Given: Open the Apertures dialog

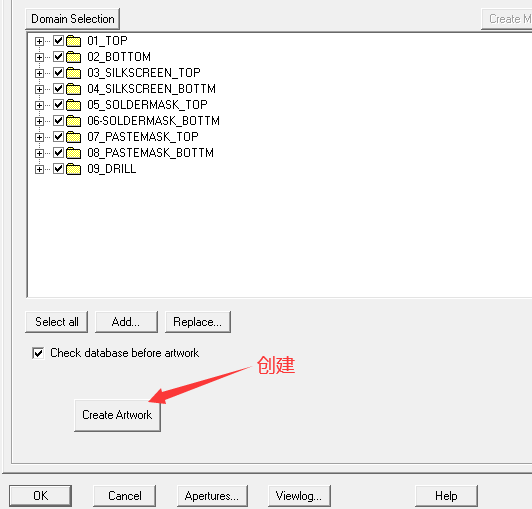Looking at the screenshot, I should click(x=212, y=496).
